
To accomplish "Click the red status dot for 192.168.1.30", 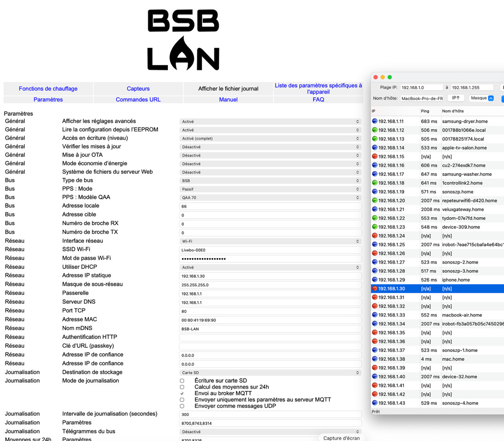I will point(375,288).
